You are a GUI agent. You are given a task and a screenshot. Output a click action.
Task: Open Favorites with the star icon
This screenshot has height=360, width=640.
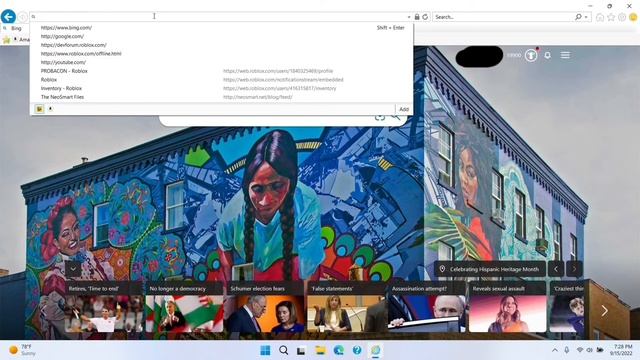[x=611, y=17]
